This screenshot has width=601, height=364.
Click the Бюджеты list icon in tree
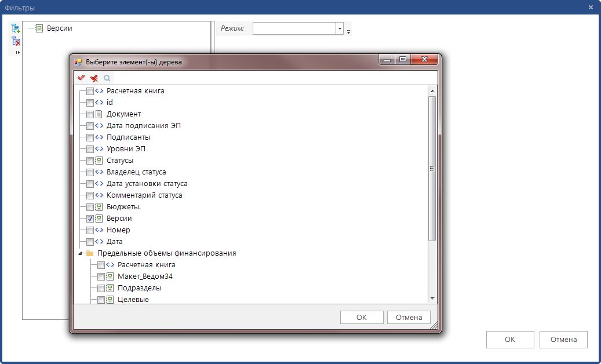pyautogui.click(x=99, y=207)
